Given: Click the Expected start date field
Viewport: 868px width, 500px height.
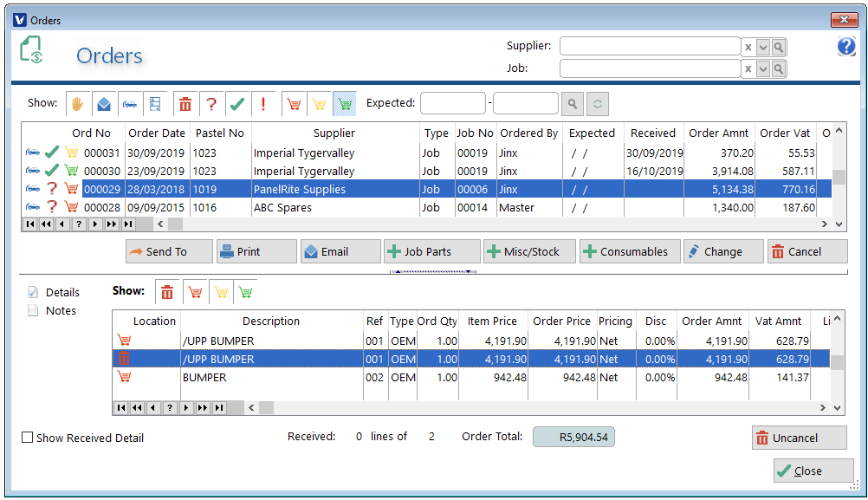Looking at the screenshot, I should [x=453, y=103].
